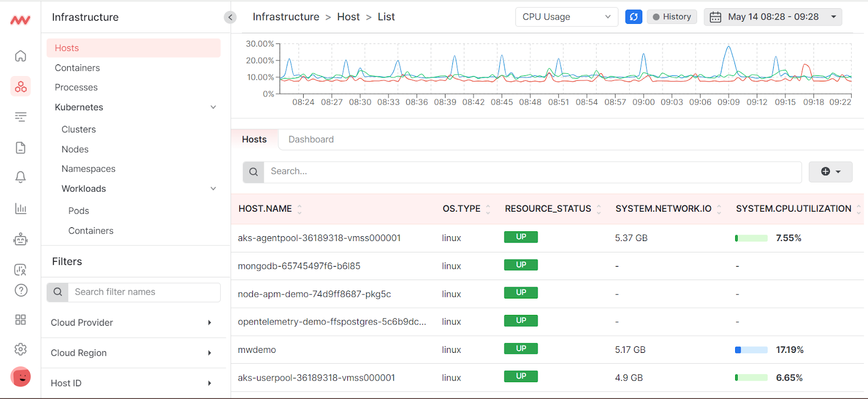The image size is (868, 399).
Task: Open Kubernetes Clusters menu item
Action: (79, 129)
